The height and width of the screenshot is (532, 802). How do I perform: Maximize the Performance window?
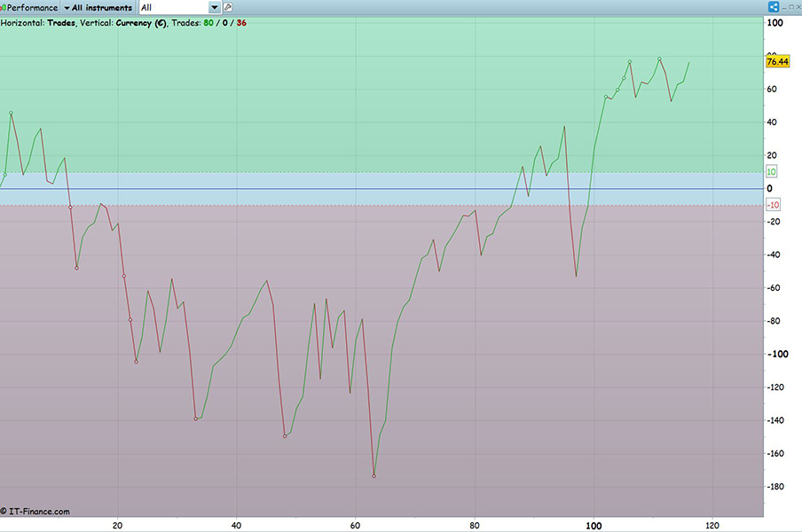pyautogui.click(x=791, y=7)
